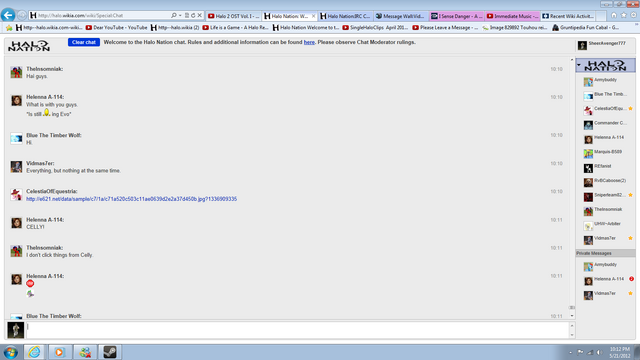Select Commander C... in user list

point(606,124)
